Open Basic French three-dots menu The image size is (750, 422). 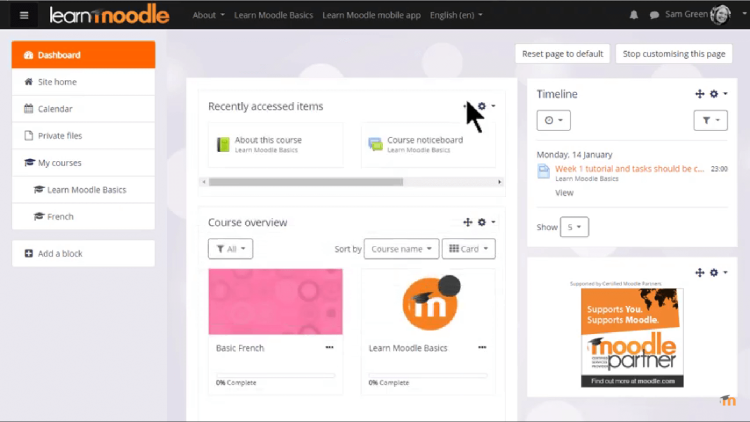[x=330, y=347]
